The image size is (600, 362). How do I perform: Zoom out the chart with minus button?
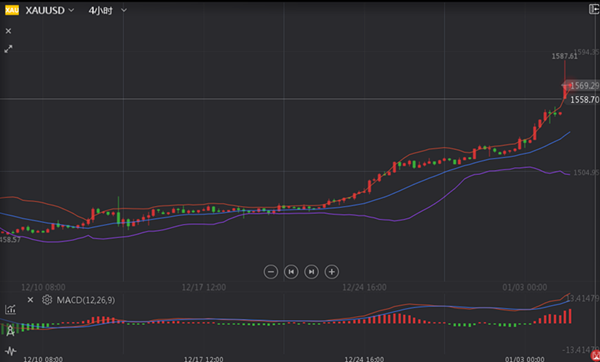pos(271,272)
